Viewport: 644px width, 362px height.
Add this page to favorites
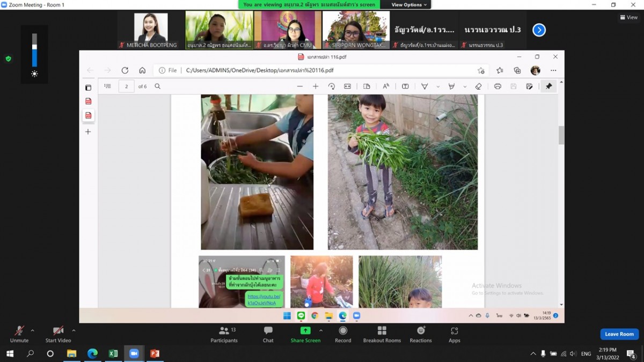pos(481,70)
